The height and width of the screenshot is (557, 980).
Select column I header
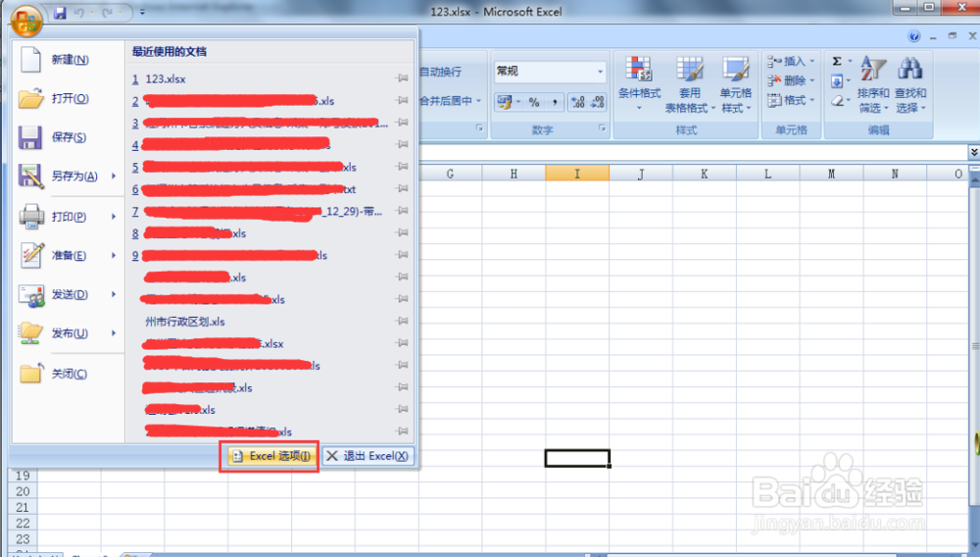click(x=577, y=174)
